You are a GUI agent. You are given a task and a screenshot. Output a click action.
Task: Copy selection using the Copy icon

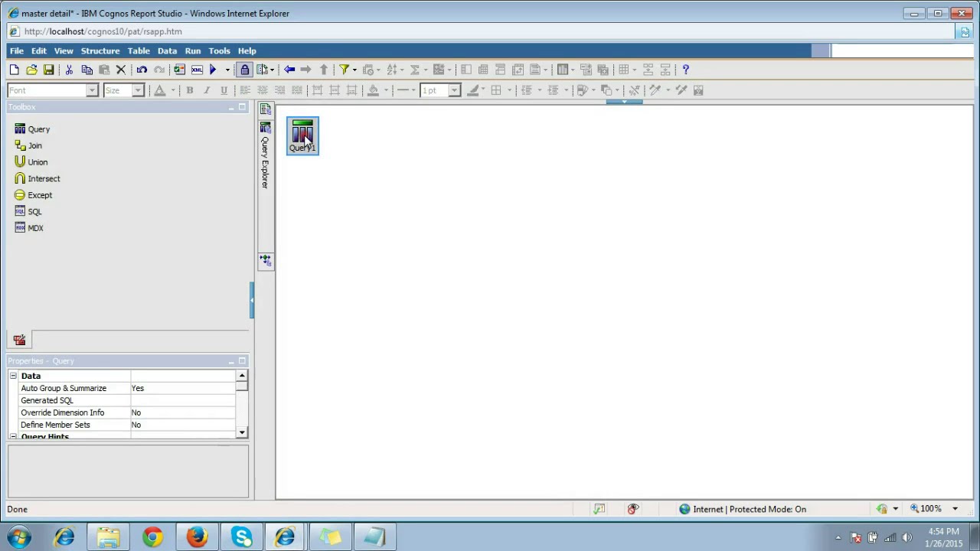click(87, 70)
